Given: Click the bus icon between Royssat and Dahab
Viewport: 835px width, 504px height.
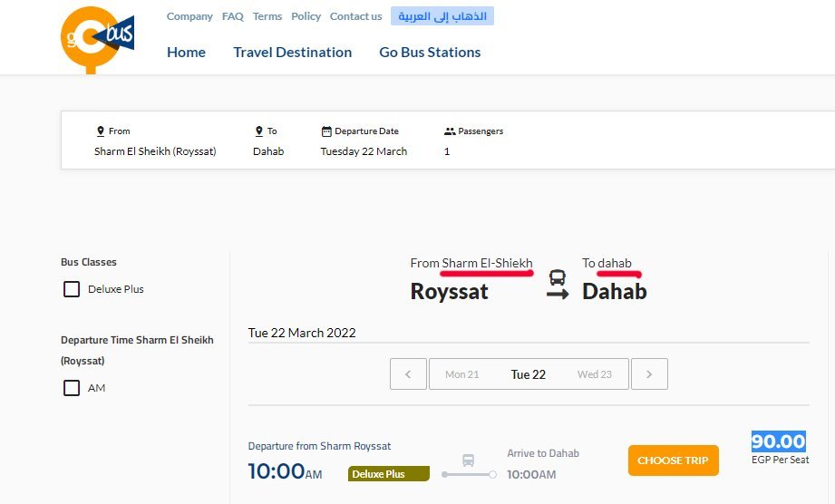Looking at the screenshot, I should 558,278.
